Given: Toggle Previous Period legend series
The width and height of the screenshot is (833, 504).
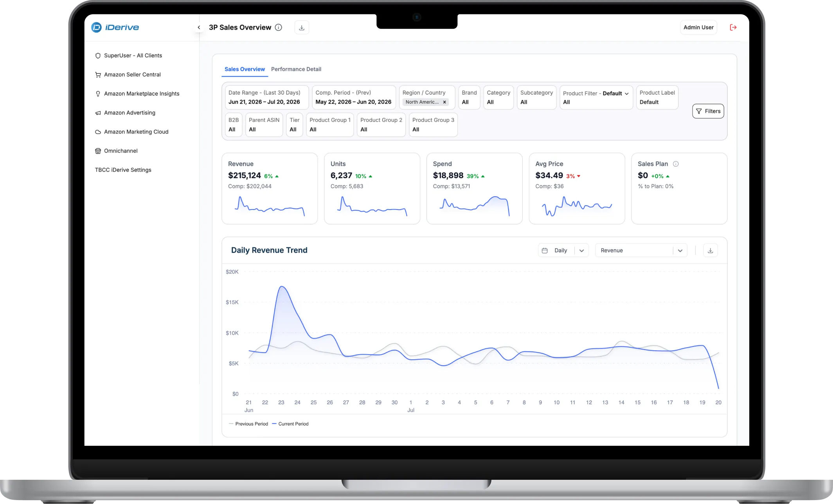Looking at the screenshot, I should pyautogui.click(x=249, y=424).
